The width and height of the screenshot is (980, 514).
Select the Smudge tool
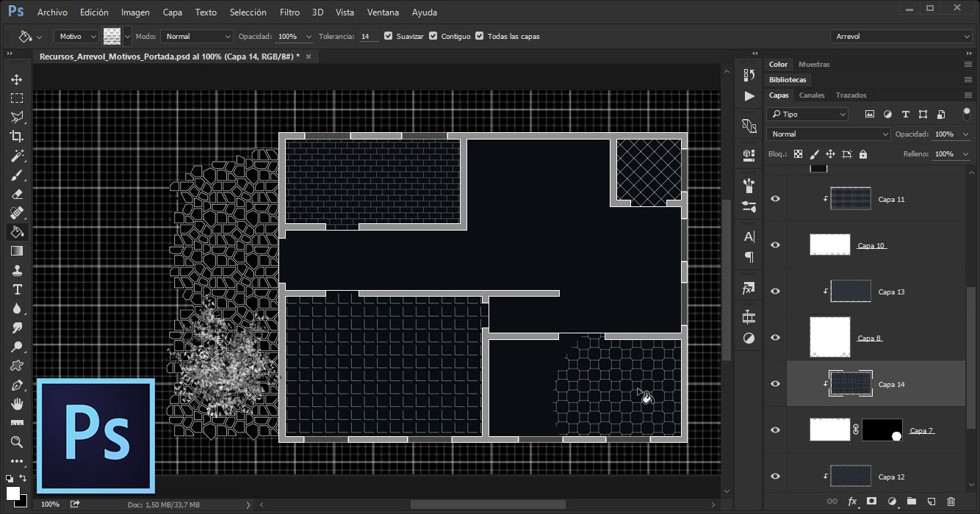click(16, 327)
